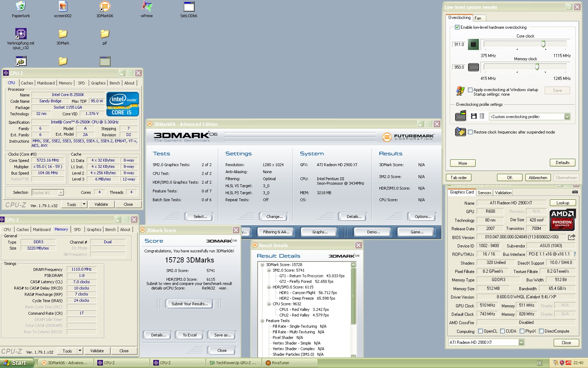The image size is (588, 368).
Task: Click To Excel button in 3DMark Score
Action: coord(190,335)
